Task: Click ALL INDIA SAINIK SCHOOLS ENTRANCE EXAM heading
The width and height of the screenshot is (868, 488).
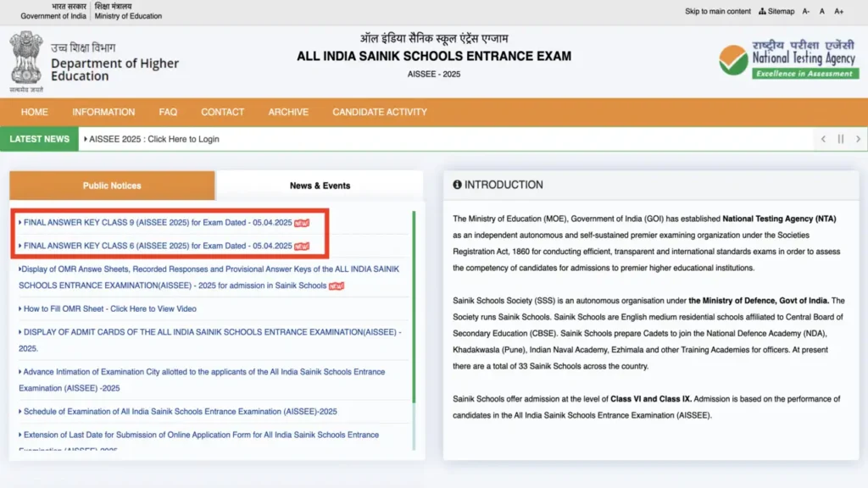Action: coord(434,57)
